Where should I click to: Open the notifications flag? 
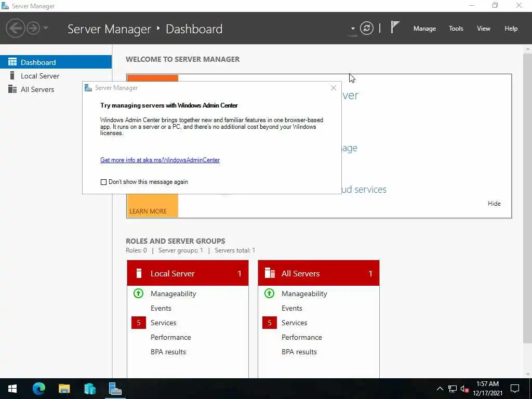(x=395, y=27)
